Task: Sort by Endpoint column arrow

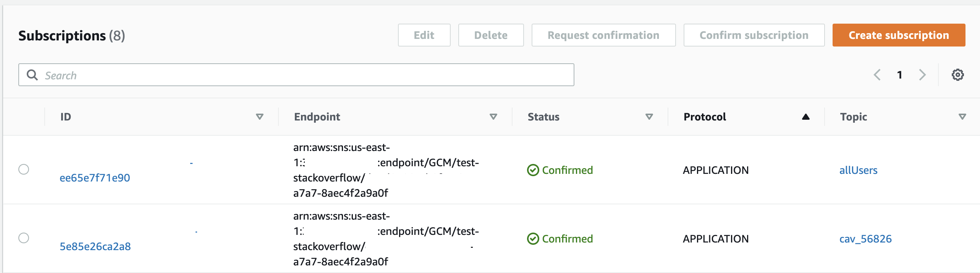Action: coord(493,117)
